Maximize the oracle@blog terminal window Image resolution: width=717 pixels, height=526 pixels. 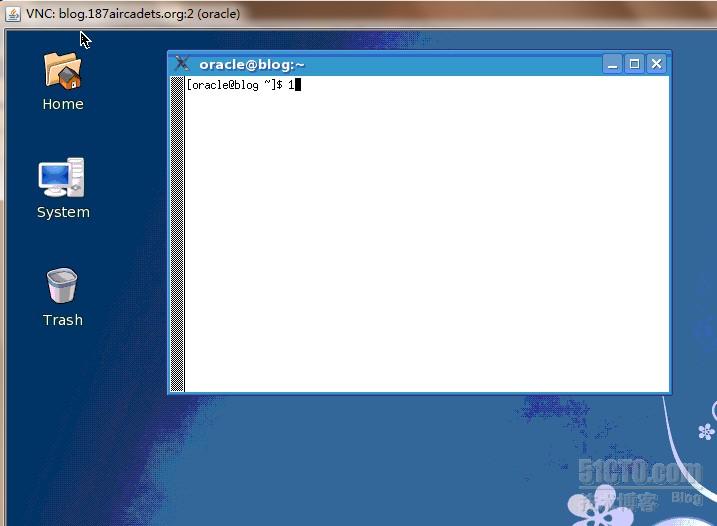tap(634, 64)
